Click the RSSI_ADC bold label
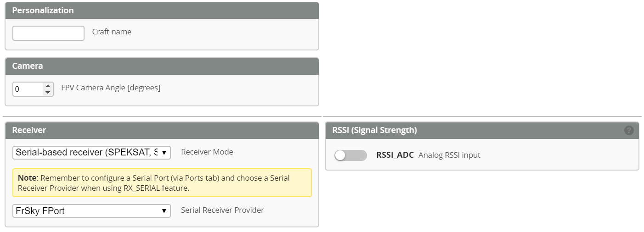Screen dimensions: 644x232 (395, 155)
